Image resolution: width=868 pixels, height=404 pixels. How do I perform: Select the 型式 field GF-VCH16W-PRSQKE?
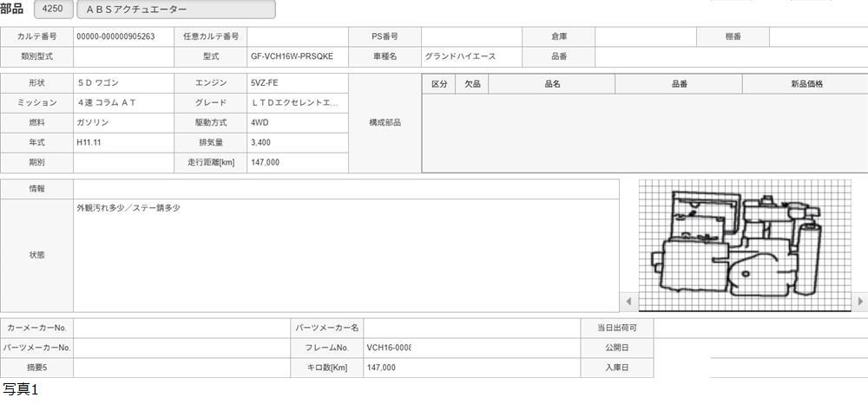(297, 56)
